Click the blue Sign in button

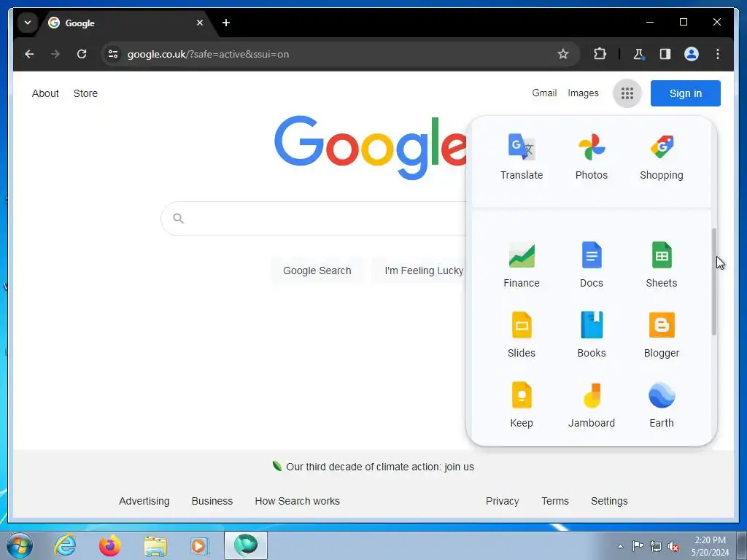click(685, 93)
